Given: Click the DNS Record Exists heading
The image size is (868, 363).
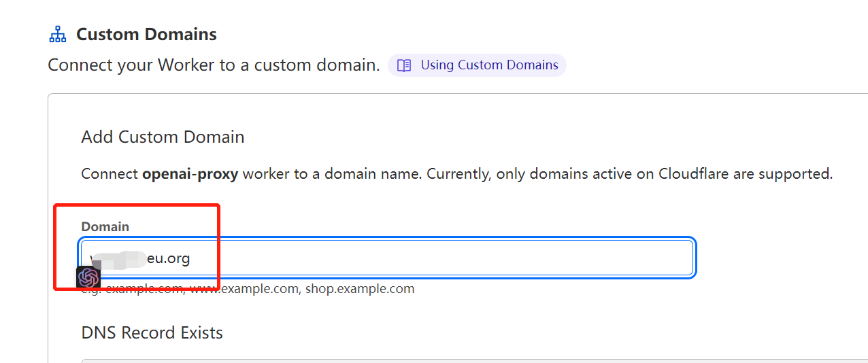Looking at the screenshot, I should pyautogui.click(x=152, y=333).
